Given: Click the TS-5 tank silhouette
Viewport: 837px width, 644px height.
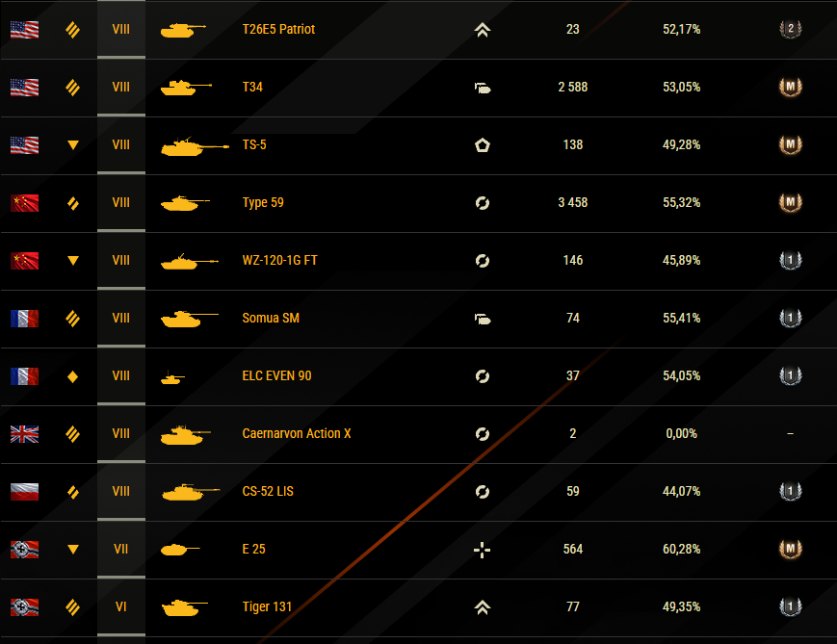Looking at the screenshot, I should pos(195,146).
